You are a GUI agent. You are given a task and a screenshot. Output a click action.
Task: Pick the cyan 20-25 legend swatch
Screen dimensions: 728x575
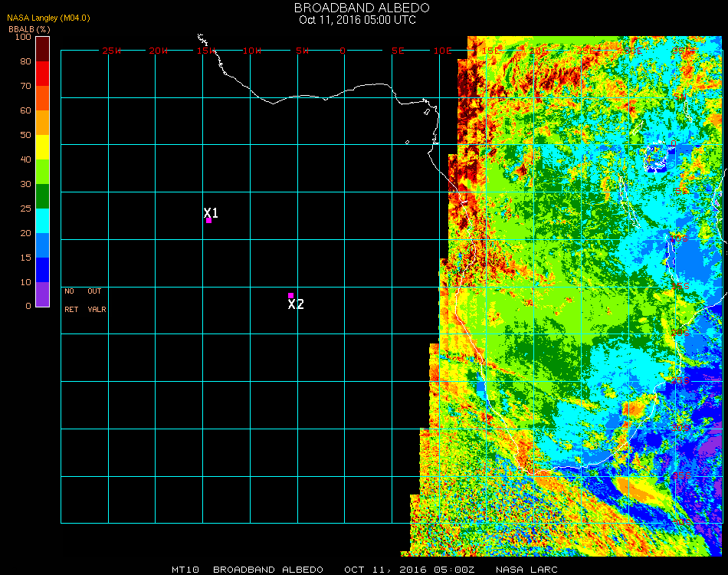point(43,221)
